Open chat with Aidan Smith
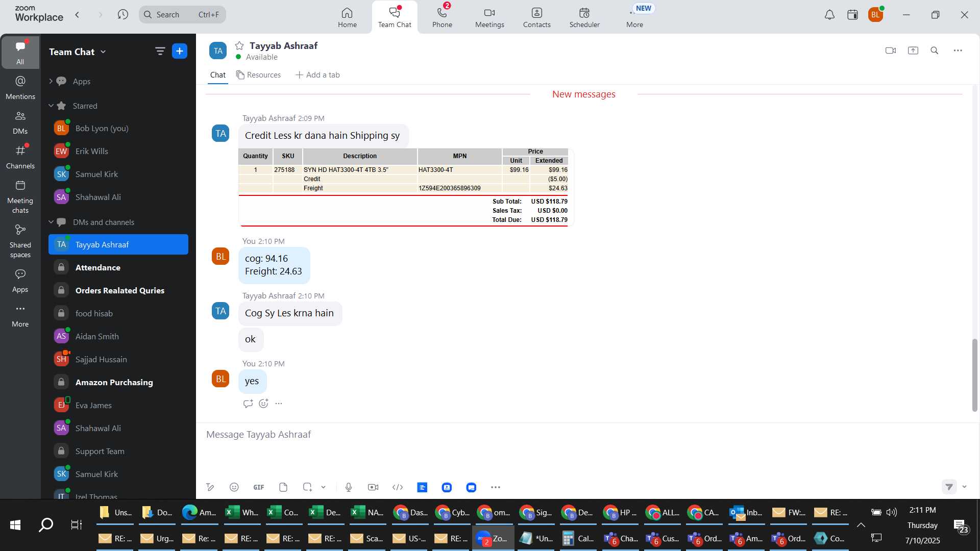The height and width of the screenshot is (551, 980). point(118,336)
